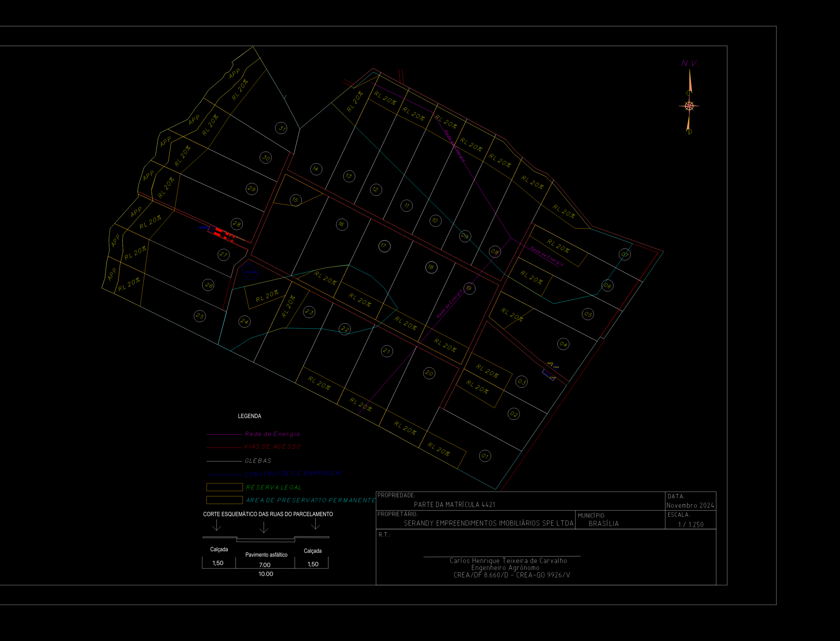Click 'Engenheiro Agrônomo' title text
The image size is (840, 641).
[x=505, y=568]
